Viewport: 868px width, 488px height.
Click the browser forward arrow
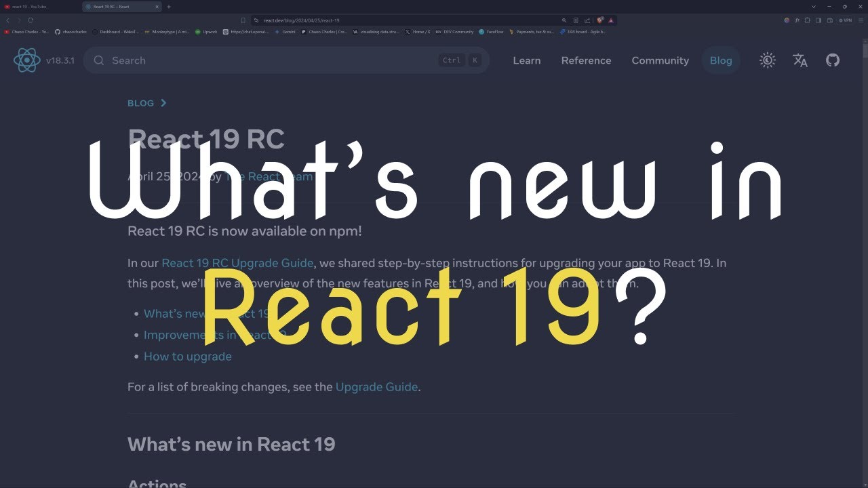pos(19,20)
